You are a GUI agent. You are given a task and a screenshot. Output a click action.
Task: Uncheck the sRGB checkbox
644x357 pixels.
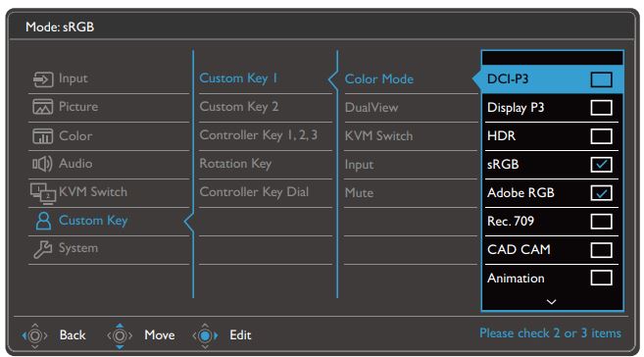[x=601, y=165]
